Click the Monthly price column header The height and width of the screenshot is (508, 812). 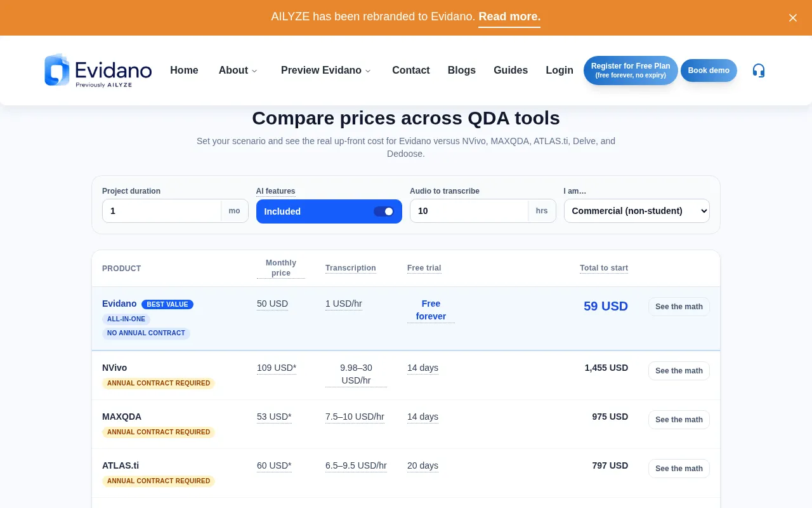coord(281,268)
